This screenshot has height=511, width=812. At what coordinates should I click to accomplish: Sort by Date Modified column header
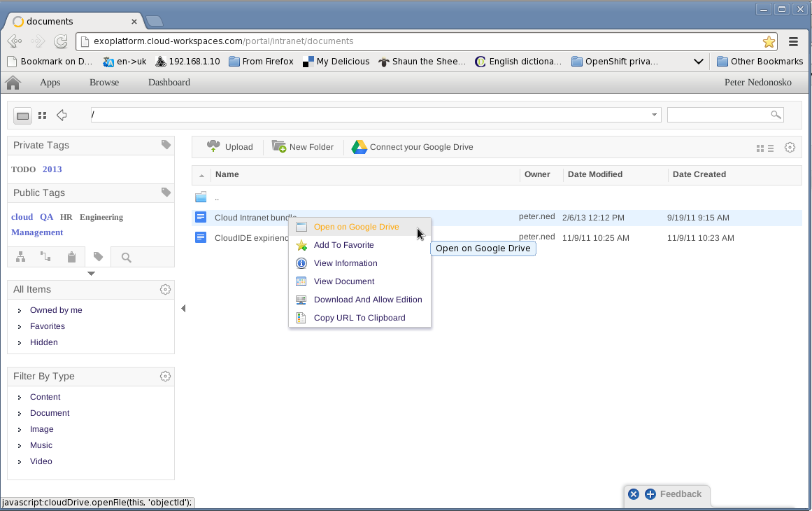click(x=595, y=174)
